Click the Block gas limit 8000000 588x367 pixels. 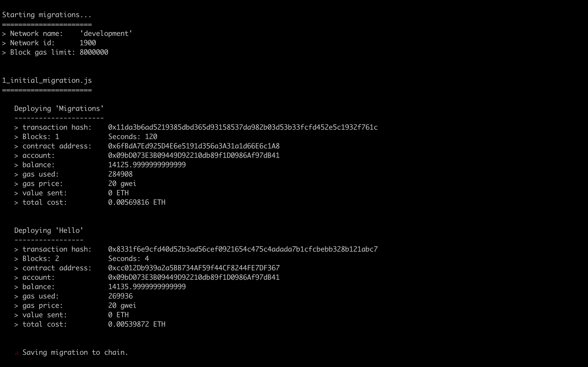pyautogui.click(x=94, y=52)
